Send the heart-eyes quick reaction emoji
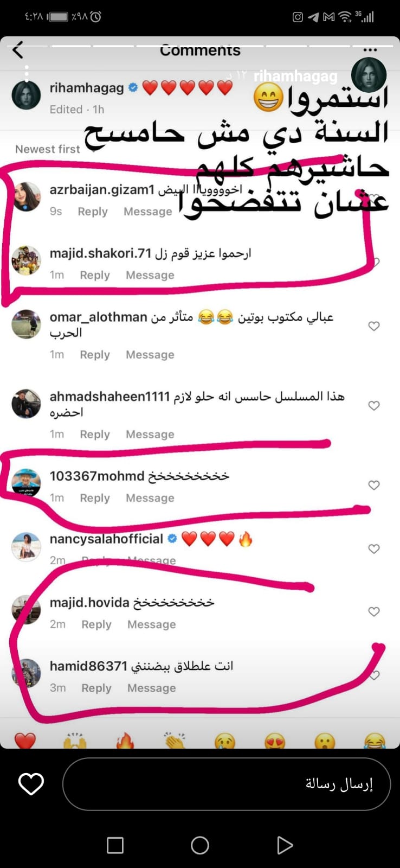Image resolution: width=400 pixels, height=868 pixels. click(275, 740)
